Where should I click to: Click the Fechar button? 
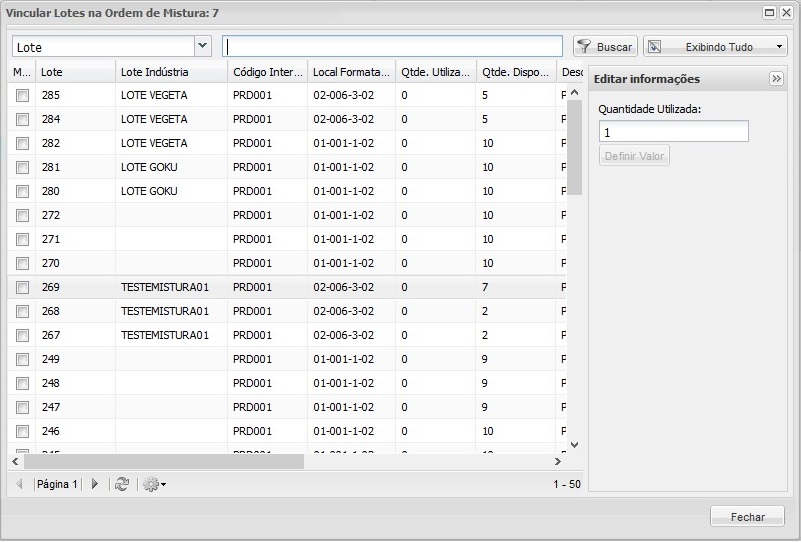pos(747,517)
